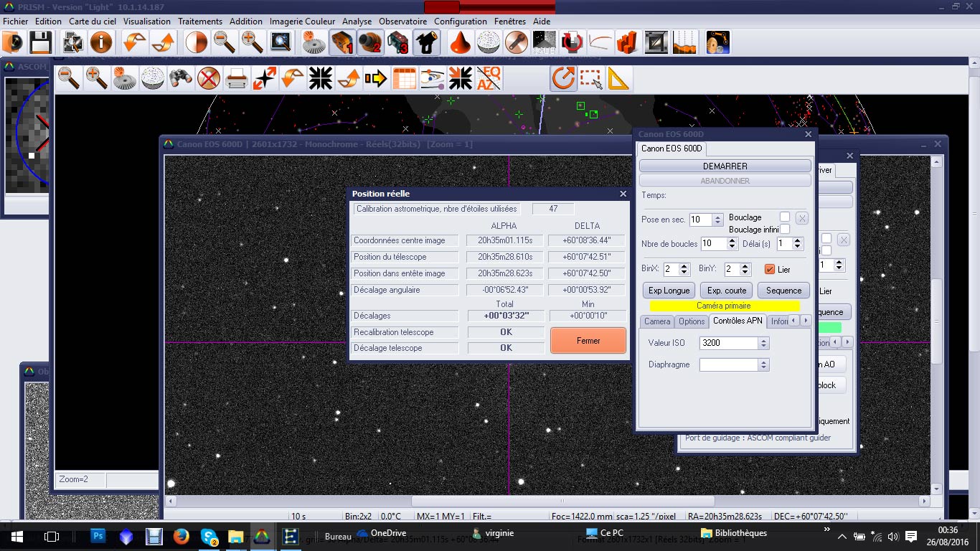The height and width of the screenshot is (551, 980).
Task: Uncheck the Lier binning checkbox
Action: (770, 270)
